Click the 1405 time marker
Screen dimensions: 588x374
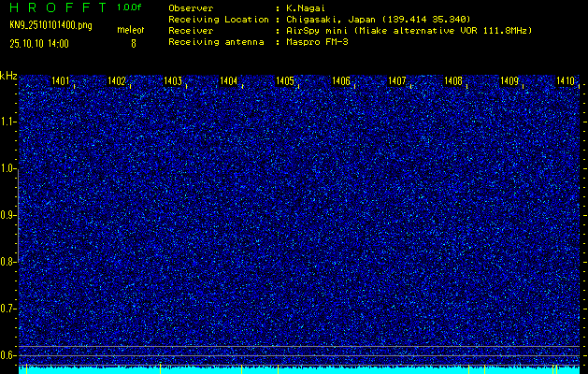[x=285, y=81]
